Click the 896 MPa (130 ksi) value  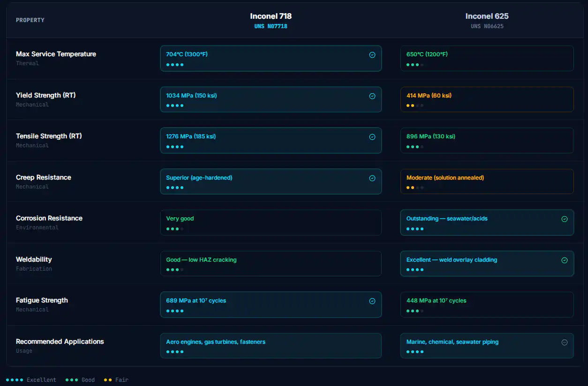pyautogui.click(x=430, y=136)
